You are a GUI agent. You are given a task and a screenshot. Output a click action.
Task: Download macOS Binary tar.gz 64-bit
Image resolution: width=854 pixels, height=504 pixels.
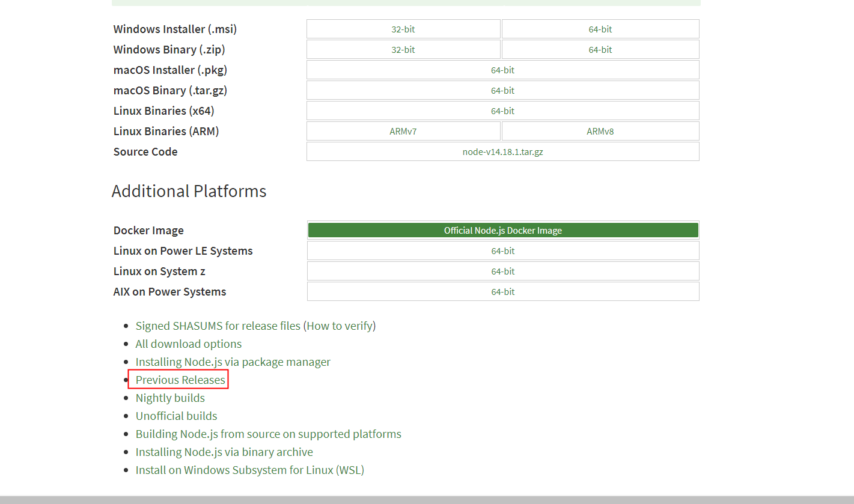click(503, 90)
